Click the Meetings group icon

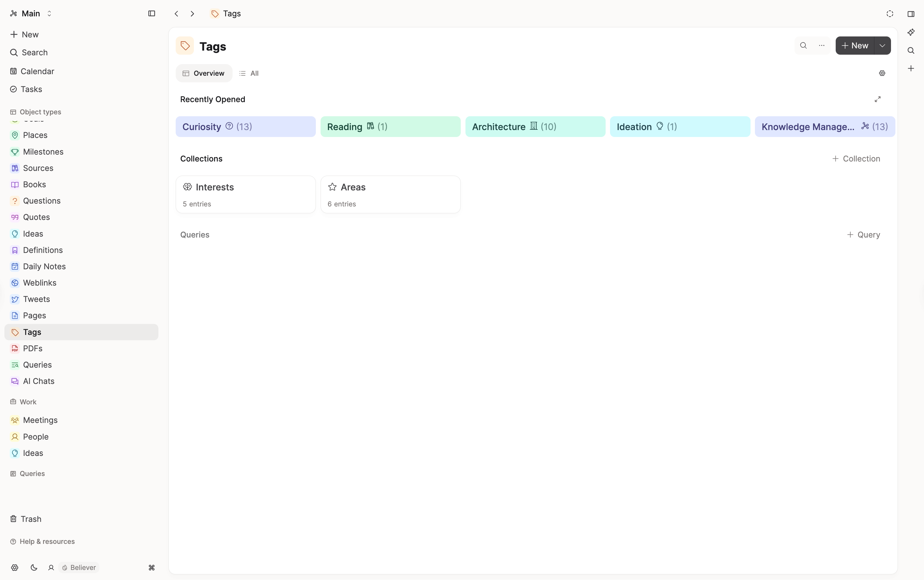[15, 420]
